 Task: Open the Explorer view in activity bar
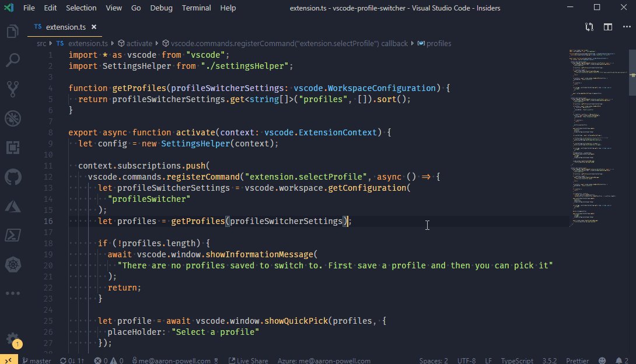[x=13, y=32]
